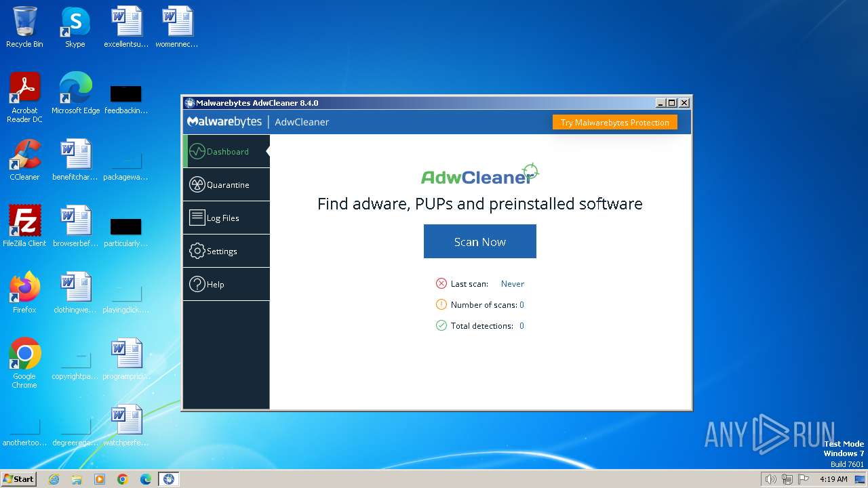The height and width of the screenshot is (488, 868).
Task: Open File Explorer from taskbar
Action: click(x=77, y=479)
